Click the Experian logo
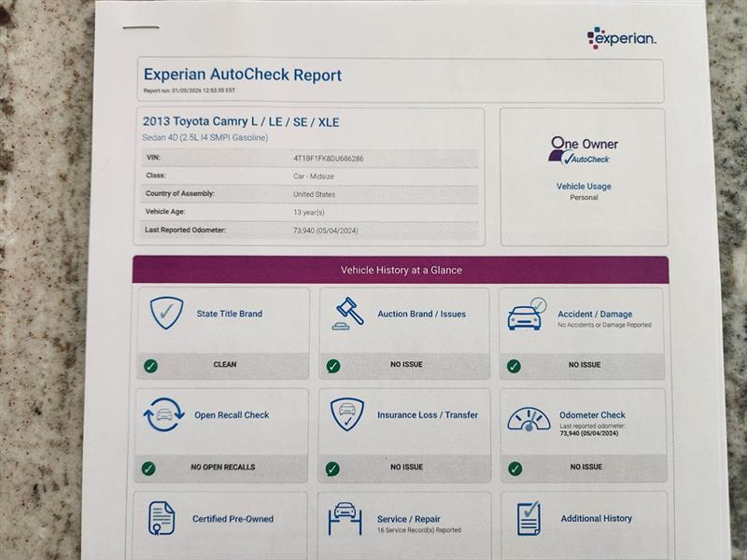Viewport: 747px width, 560px height. 621,37
